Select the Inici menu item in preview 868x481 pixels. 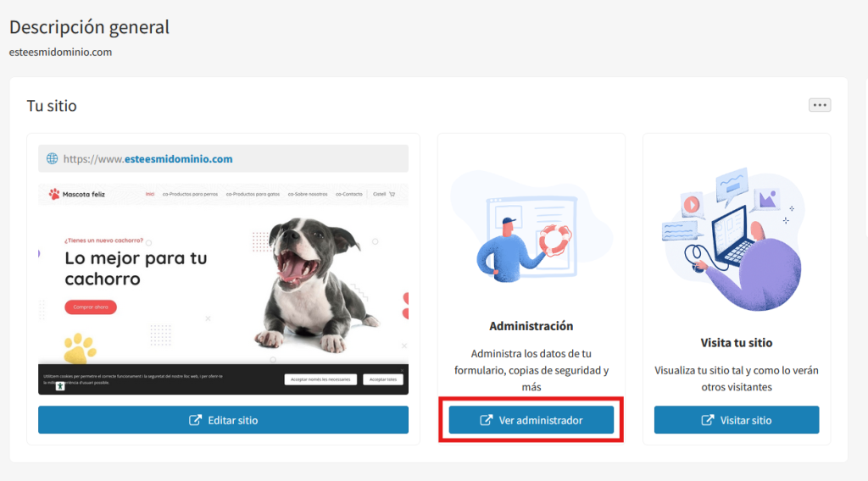pyautogui.click(x=149, y=194)
